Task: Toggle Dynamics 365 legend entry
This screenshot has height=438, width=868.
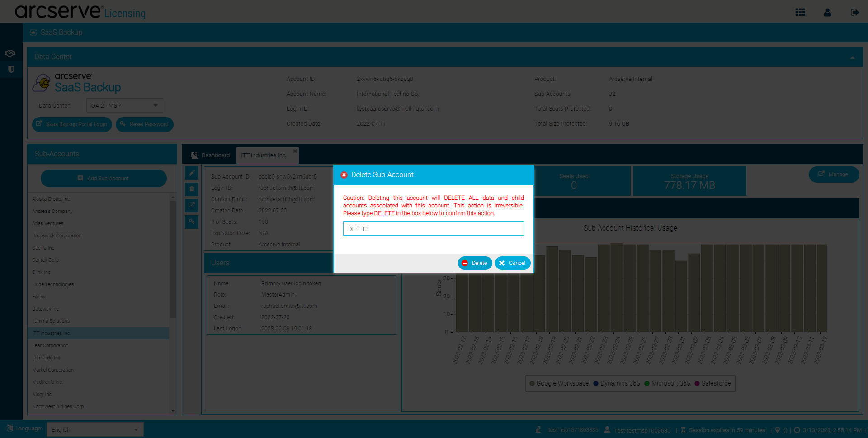Action: point(617,383)
